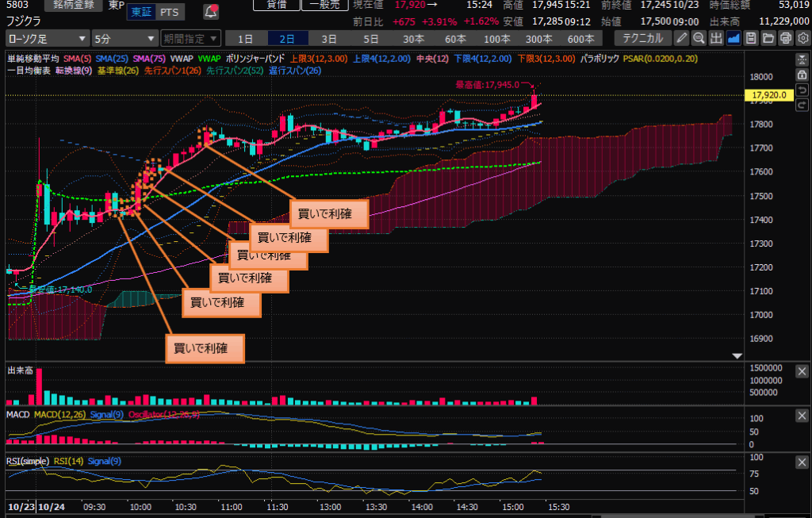Switch market to PTS
This screenshot has height=518, width=812.
[x=168, y=12]
